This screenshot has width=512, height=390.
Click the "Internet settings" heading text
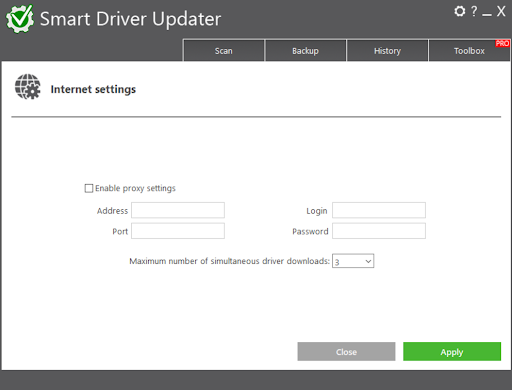coord(93,89)
